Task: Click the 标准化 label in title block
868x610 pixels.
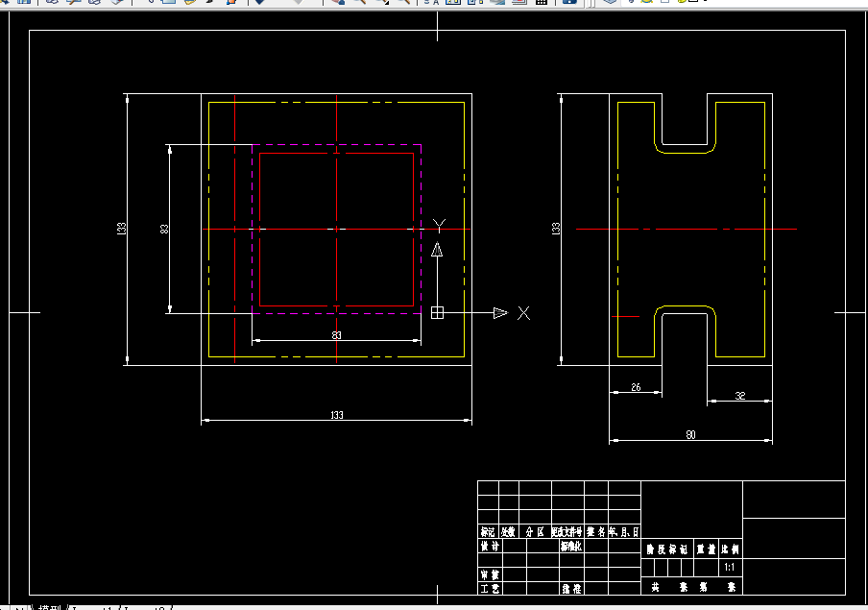Action: 571,547
